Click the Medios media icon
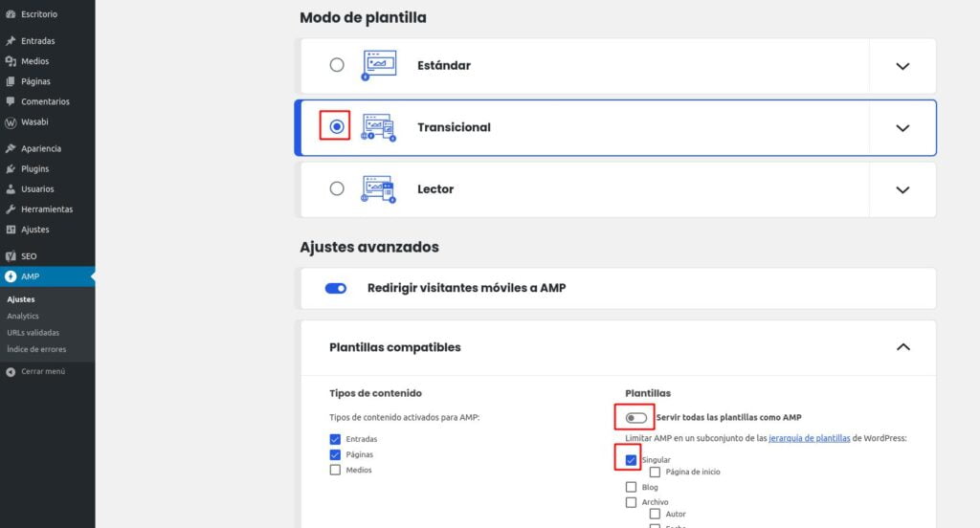This screenshot has height=528, width=980. 11,61
